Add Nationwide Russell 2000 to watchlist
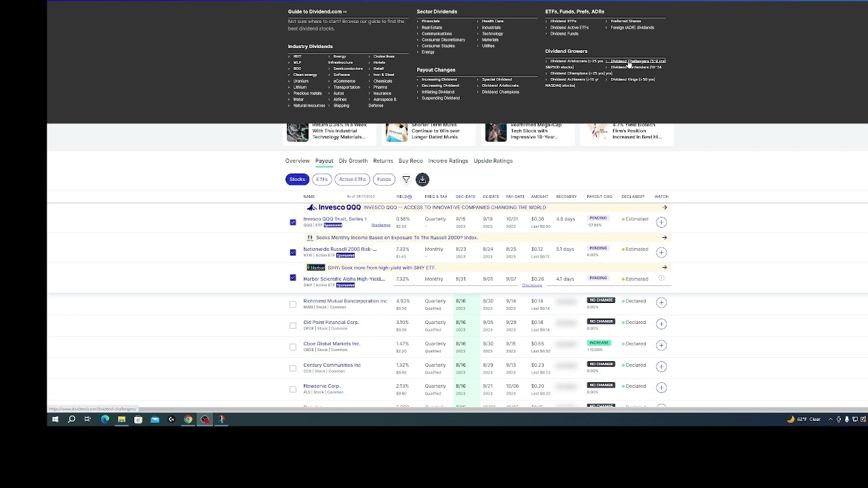Viewport: 868px width, 488px height. click(x=661, y=252)
